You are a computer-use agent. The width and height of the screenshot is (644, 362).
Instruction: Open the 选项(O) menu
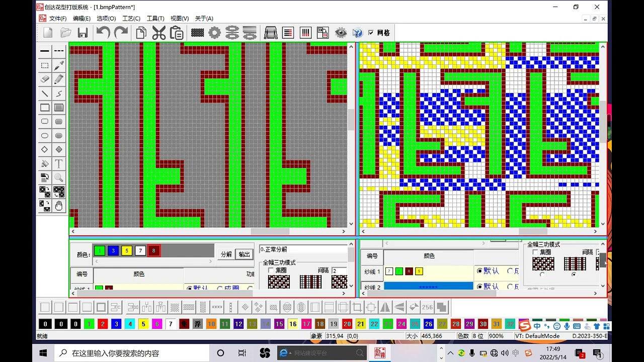[x=106, y=19]
